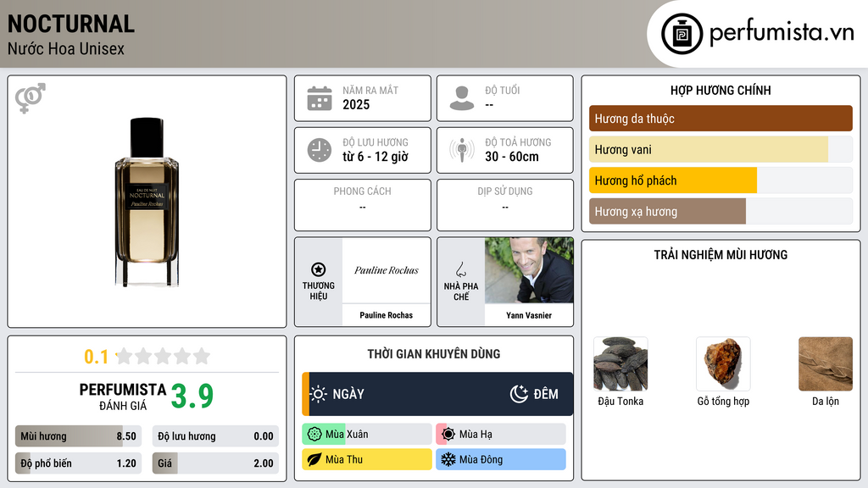Click the Pauline Rochas brand name label
Viewport: 868px width, 488px height.
(387, 315)
